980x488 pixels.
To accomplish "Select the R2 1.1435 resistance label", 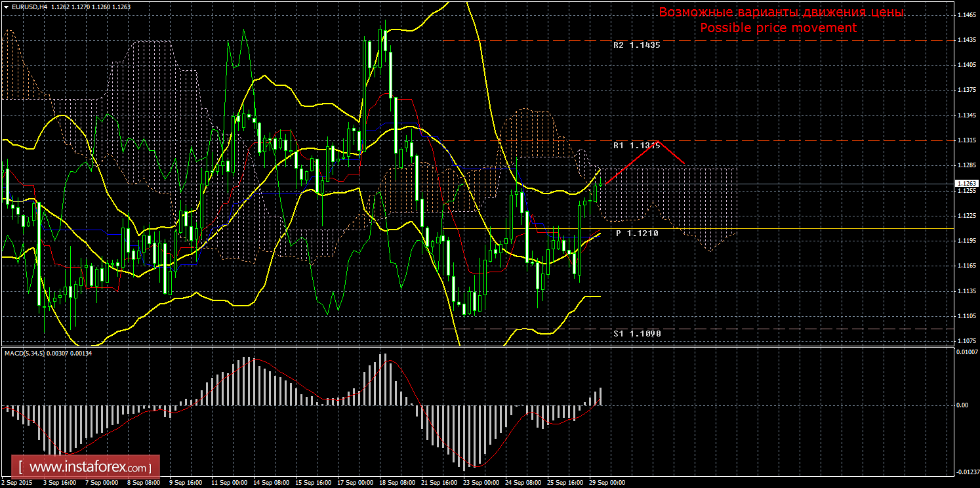I will coord(636,45).
